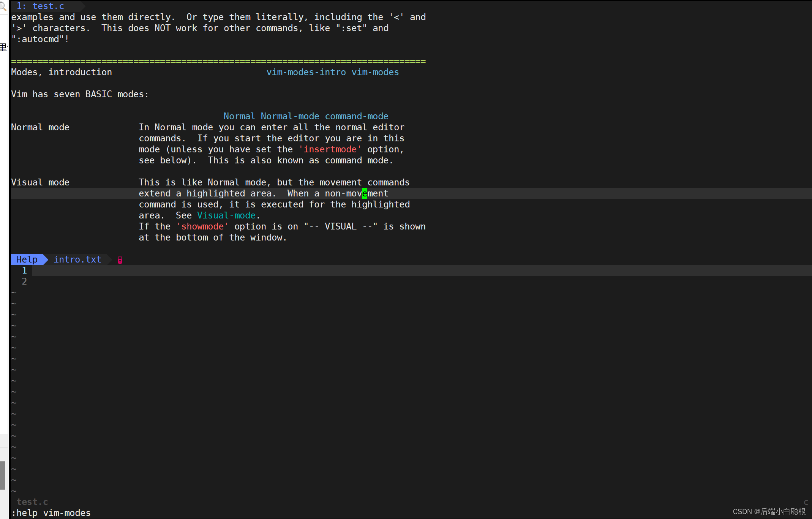This screenshot has width=812, height=519.
Task: Click the scrollbar thumb at the left edge
Action: click(2, 475)
